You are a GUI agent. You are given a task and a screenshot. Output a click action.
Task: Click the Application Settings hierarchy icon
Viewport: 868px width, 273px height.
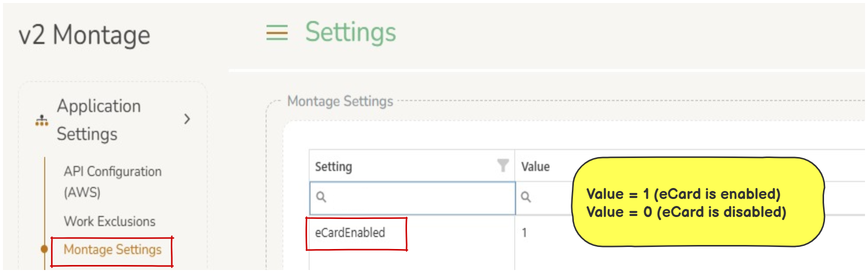[x=42, y=120]
